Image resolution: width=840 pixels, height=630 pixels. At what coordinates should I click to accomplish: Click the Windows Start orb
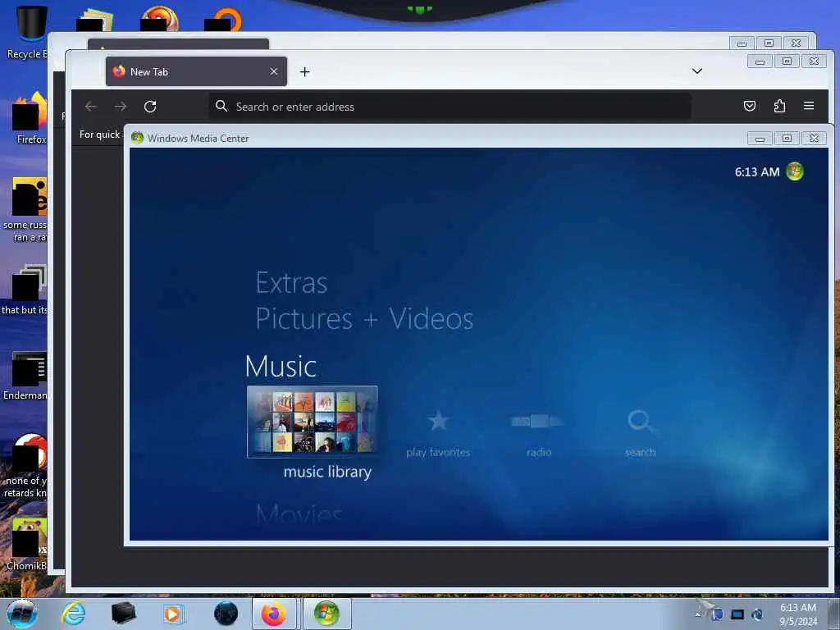(x=22, y=614)
